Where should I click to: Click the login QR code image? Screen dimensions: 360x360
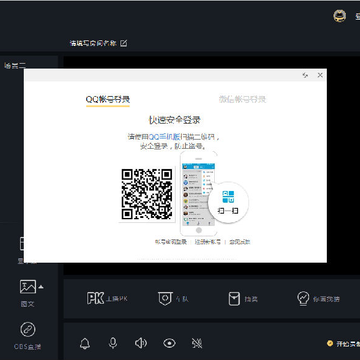[147, 194]
